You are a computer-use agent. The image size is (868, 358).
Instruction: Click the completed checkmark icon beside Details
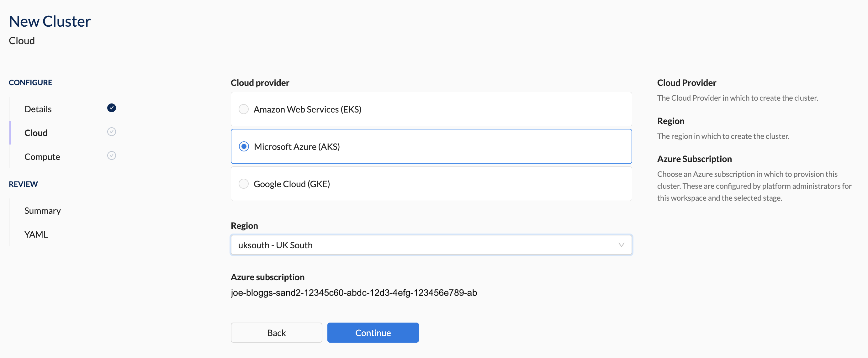pos(112,108)
